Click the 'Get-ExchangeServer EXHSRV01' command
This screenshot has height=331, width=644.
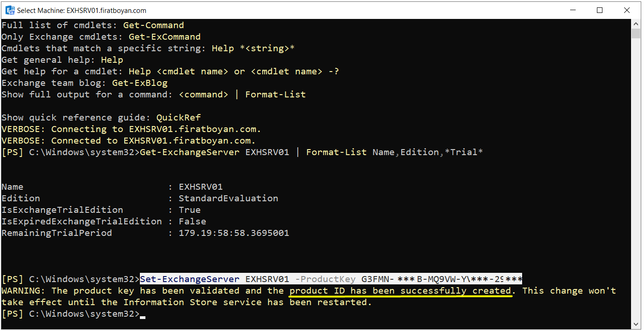click(x=215, y=152)
